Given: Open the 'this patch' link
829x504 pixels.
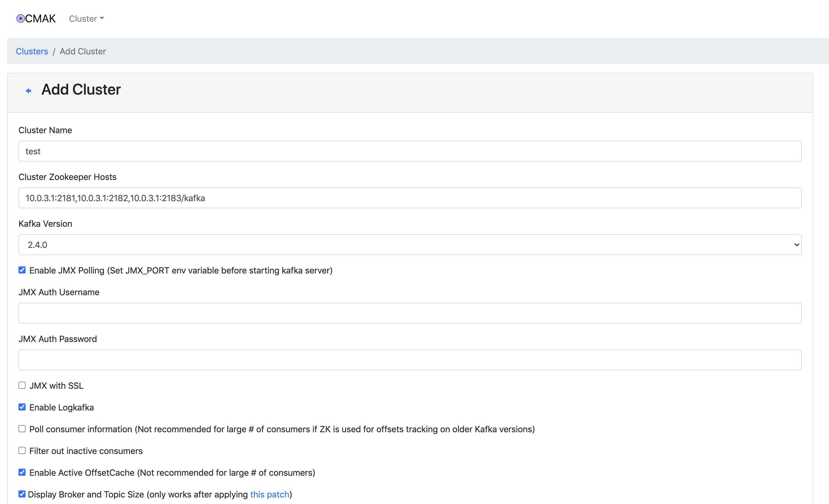Looking at the screenshot, I should coord(270,494).
